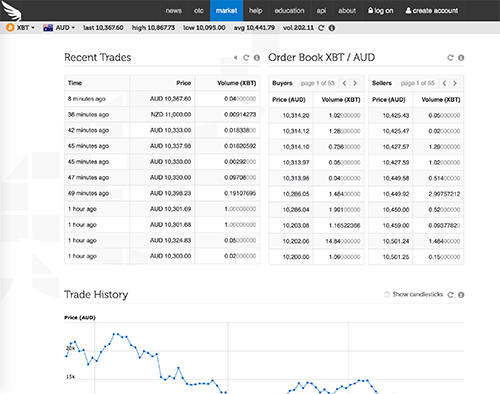Select the NZD 11,000.00 trade price
The height and width of the screenshot is (394, 500).
pos(171,115)
